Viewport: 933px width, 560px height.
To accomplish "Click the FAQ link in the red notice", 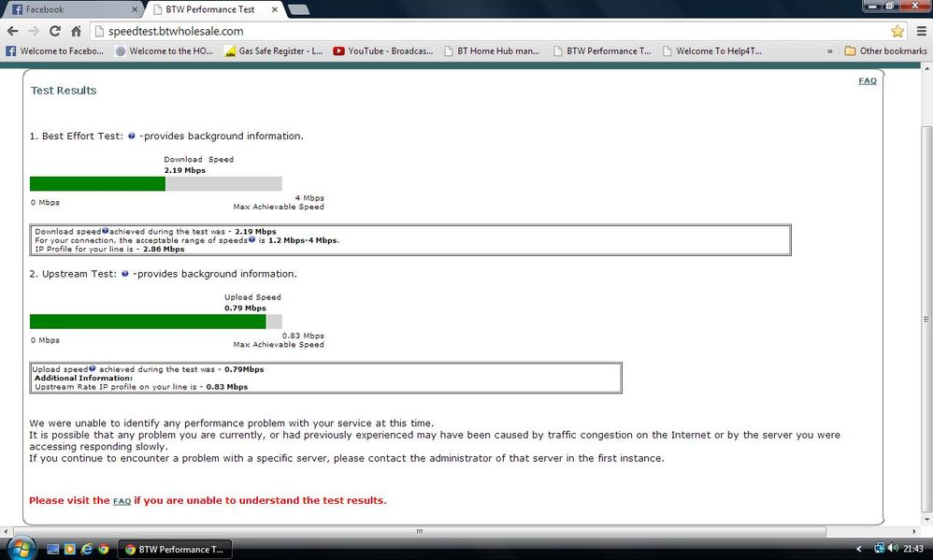I will [122, 501].
